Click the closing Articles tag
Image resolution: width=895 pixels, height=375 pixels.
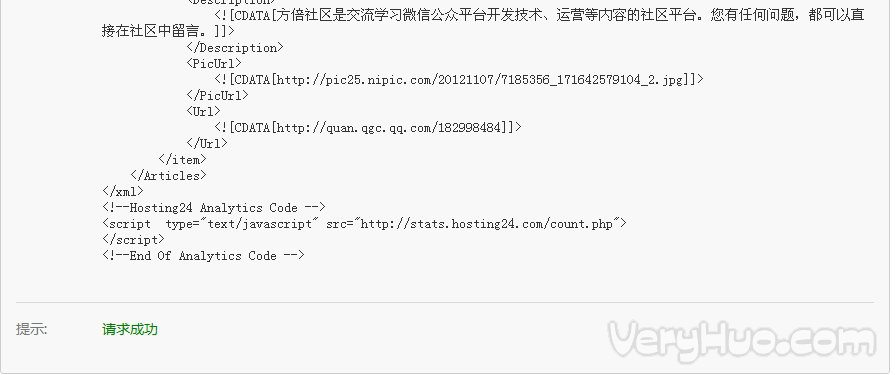[x=168, y=175]
